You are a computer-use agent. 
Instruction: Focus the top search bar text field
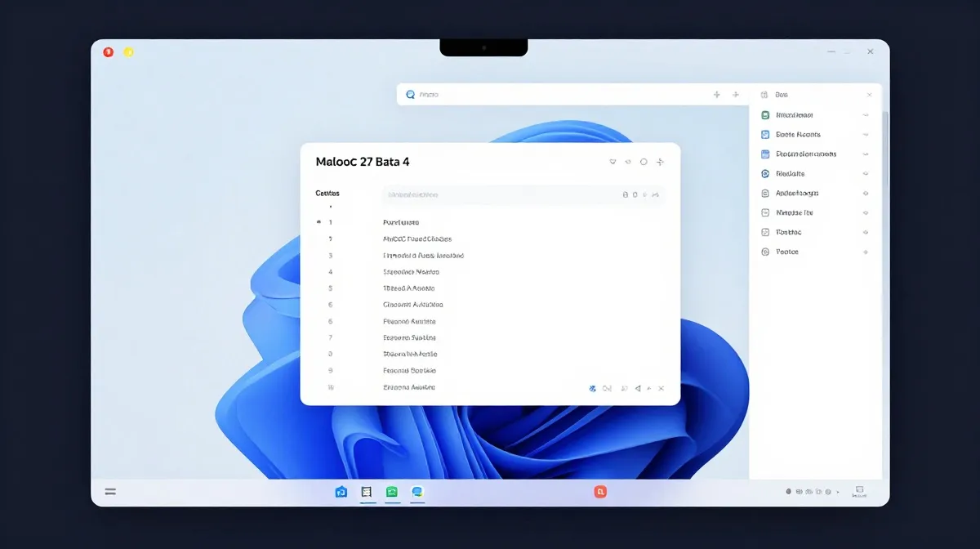(572, 95)
